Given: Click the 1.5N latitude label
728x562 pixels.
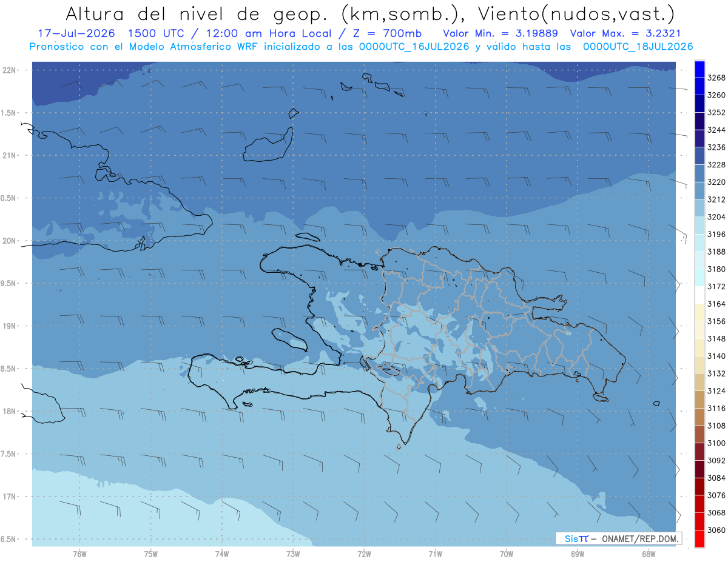Looking at the screenshot, I should (x=9, y=113).
